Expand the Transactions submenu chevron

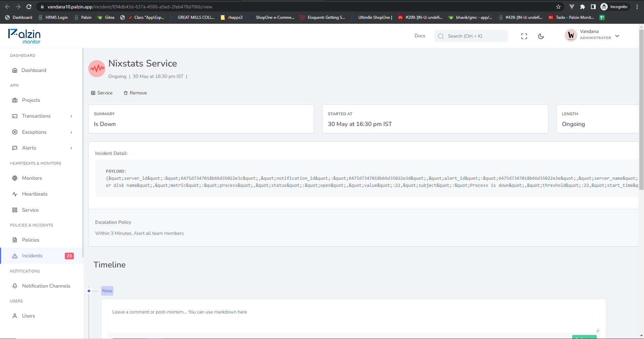(x=71, y=116)
